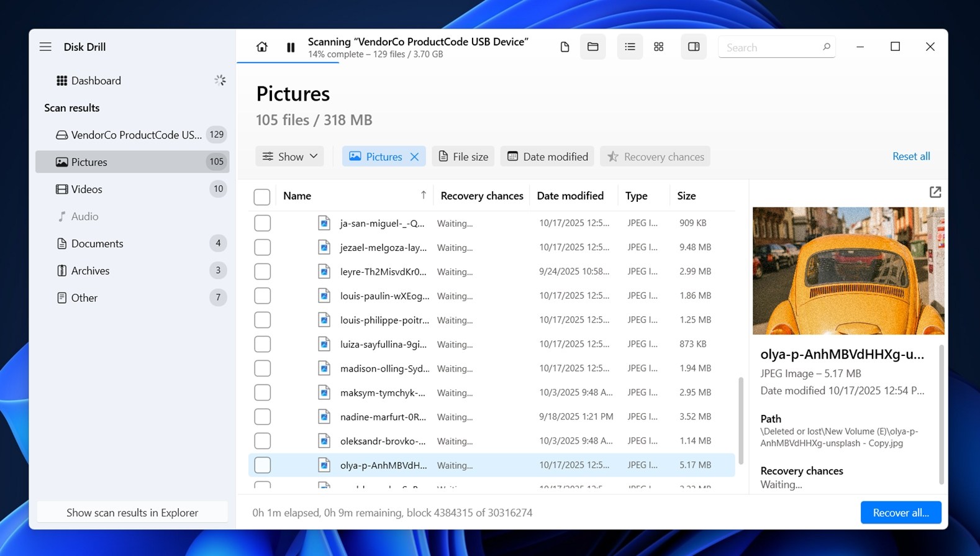The height and width of the screenshot is (556, 980).
Task: Check the madison-olling file checkbox
Action: [x=262, y=368]
